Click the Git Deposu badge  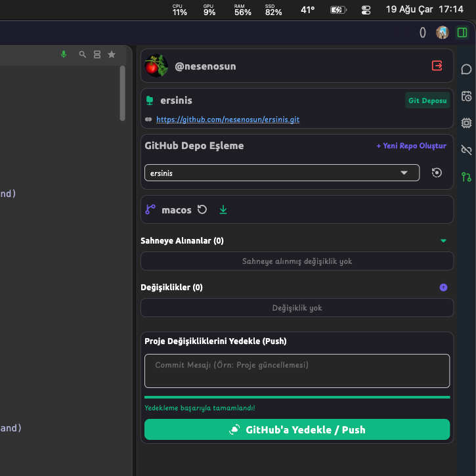point(427,100)
